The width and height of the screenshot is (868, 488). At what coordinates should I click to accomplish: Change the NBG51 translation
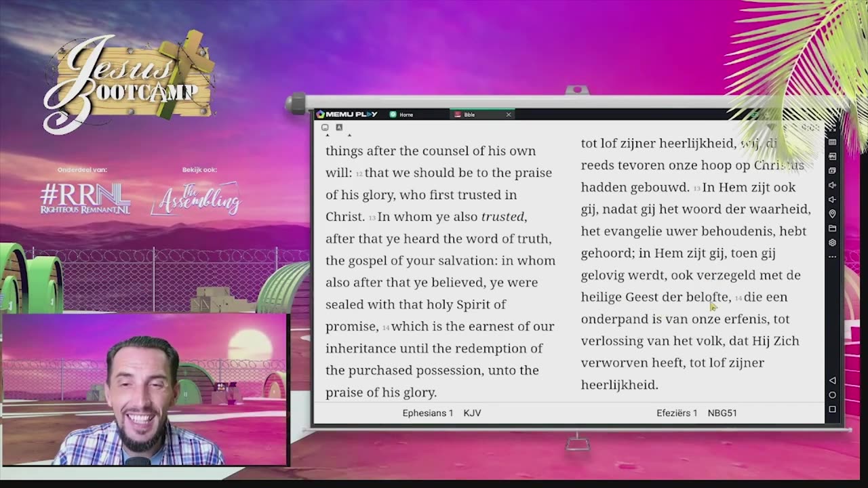coord(722,413)
